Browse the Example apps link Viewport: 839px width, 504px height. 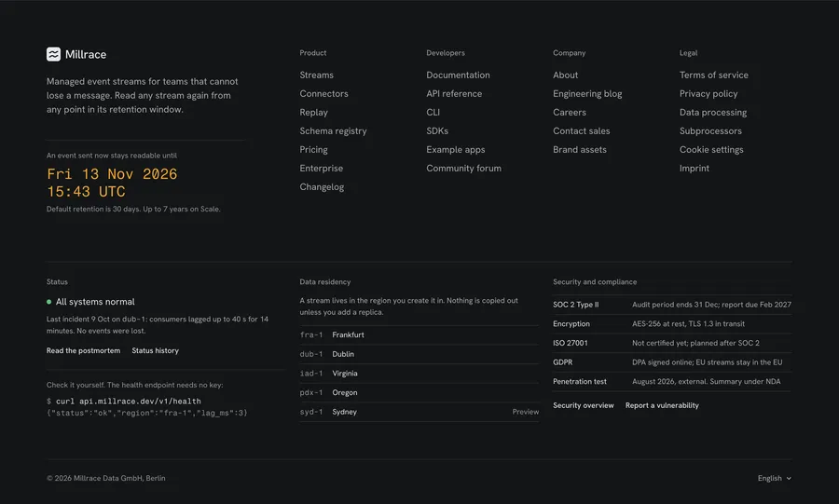(455, 150)
